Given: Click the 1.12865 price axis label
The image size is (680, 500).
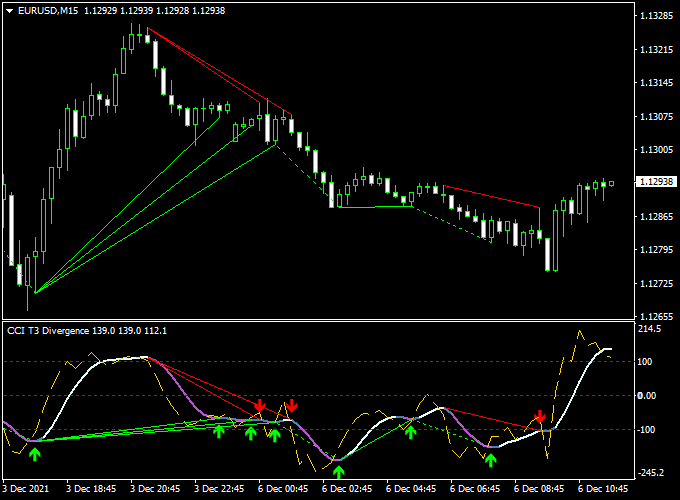Looking at the screenshot, I should click(656, 216).
